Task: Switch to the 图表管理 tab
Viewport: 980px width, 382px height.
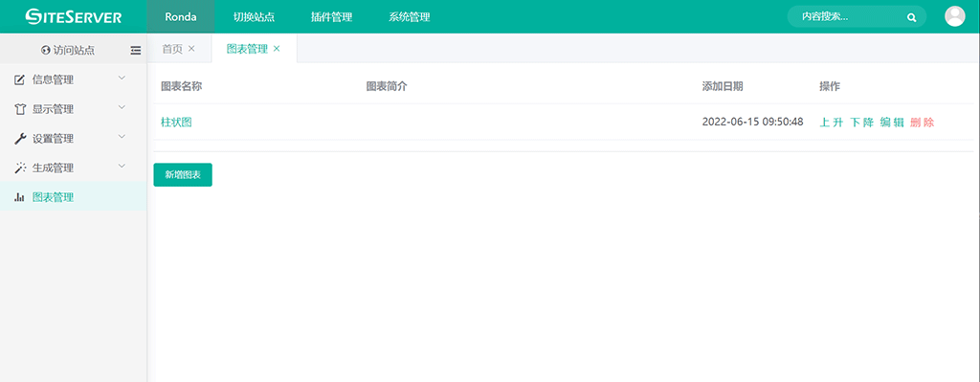Action: click(247, 49)
